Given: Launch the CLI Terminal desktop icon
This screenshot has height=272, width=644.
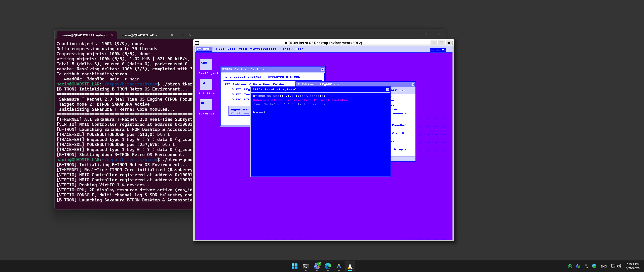Looking at the screenshot, I should 206,105.
